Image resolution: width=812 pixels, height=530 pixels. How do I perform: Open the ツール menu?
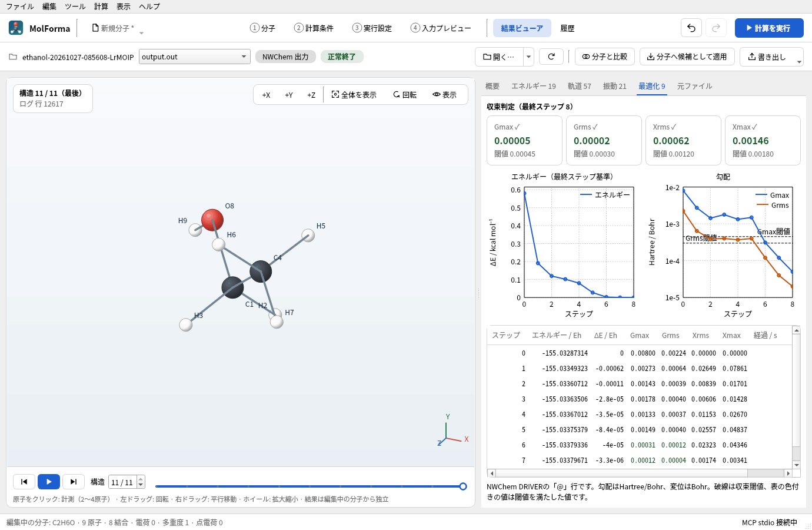(x=75, y=6)
